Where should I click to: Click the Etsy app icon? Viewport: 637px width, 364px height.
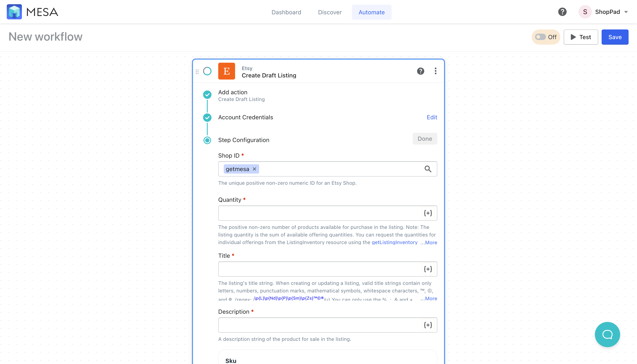[226, 71]
